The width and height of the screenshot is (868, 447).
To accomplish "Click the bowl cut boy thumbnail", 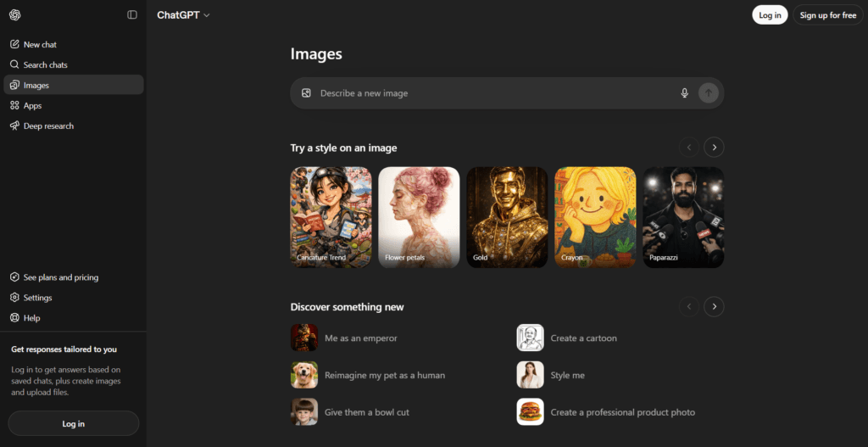I will tap(304, 412).
